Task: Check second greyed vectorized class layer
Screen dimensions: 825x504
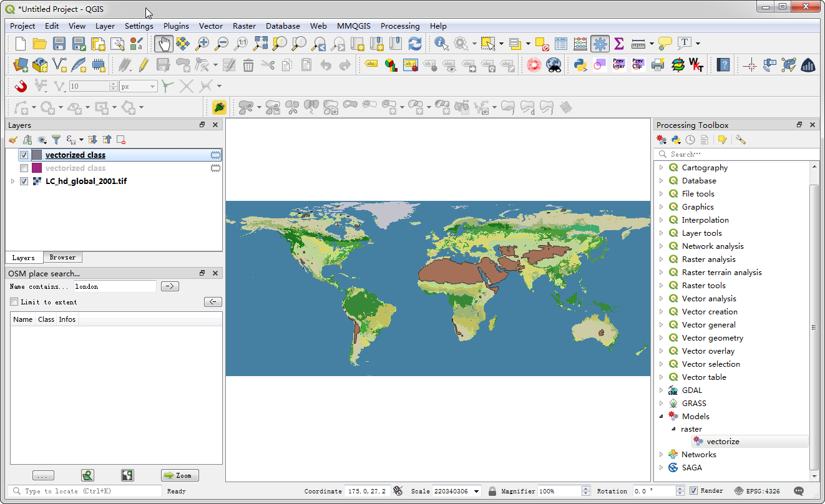Action: 24,168
